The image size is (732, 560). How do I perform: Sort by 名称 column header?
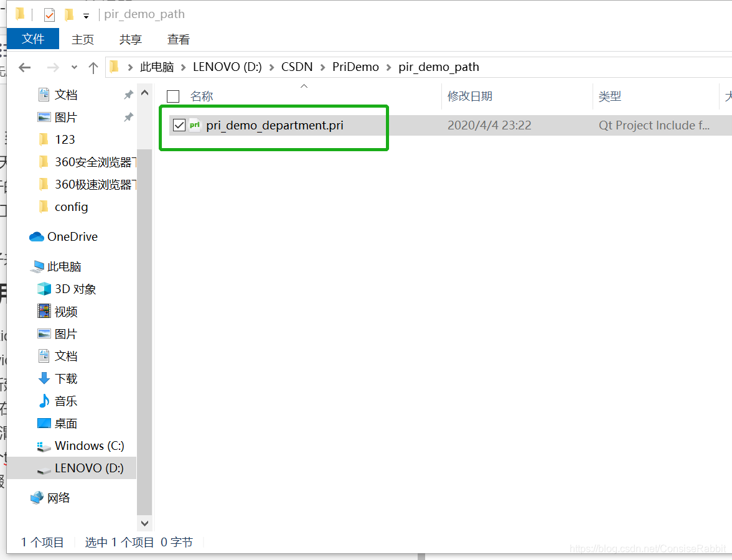pos(202,96)
